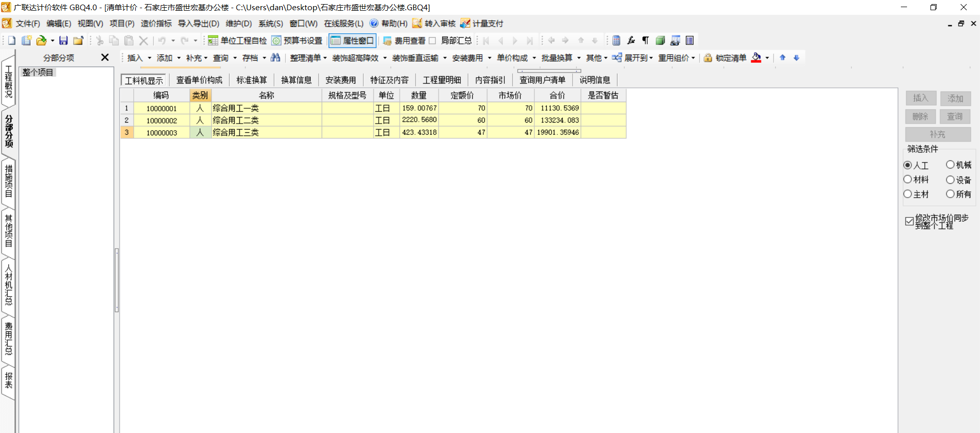Click the 插入 button in right panel
The height and width of the screenshot is (433, 980).
pos(921,98)
